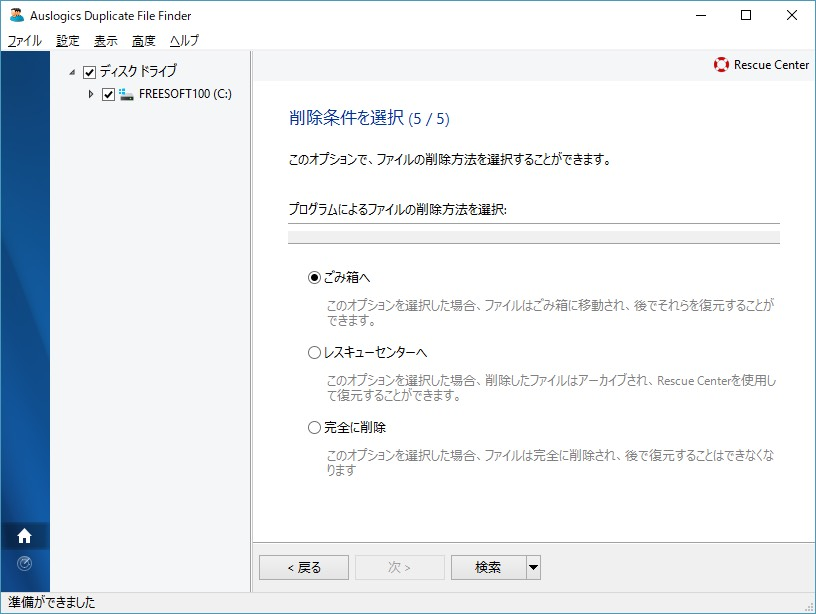
Task: Open the ヘルプ menu
Action: click(x=184, y=40)
